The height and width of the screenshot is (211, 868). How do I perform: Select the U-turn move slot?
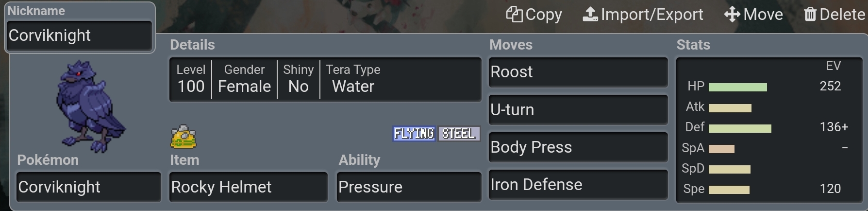pyautogui.click(x=578, y=110)
